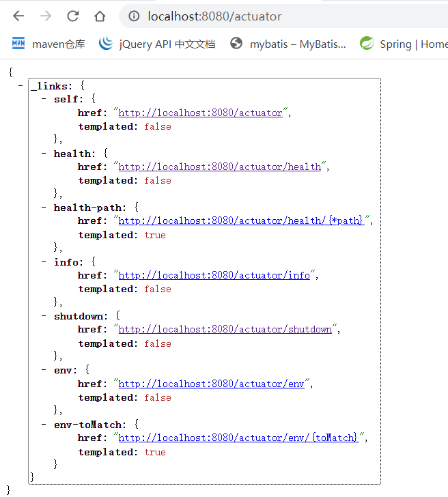Click the address bar showing localhost:8080/actuator
This screenshot has height=497, width=448.
tap(273, 16)
